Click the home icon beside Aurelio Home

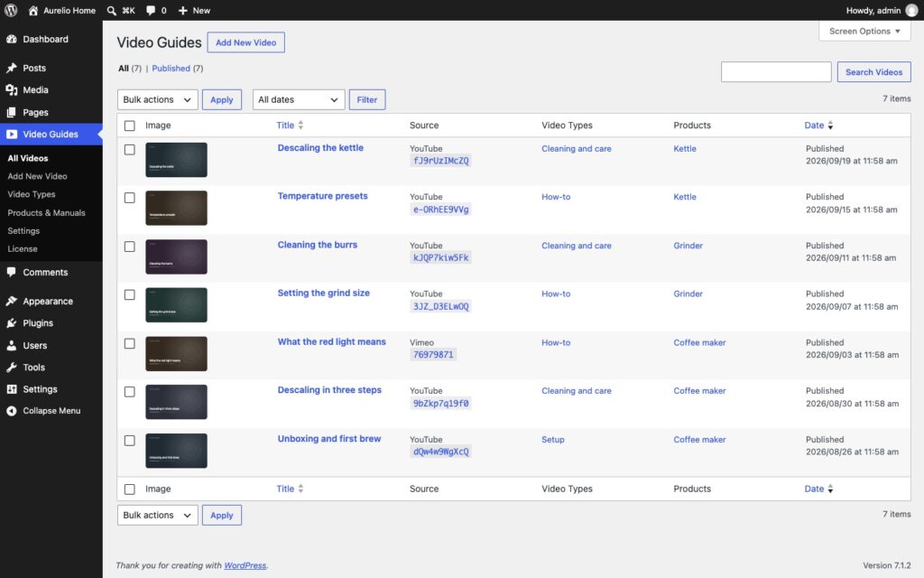pos(33,10)
